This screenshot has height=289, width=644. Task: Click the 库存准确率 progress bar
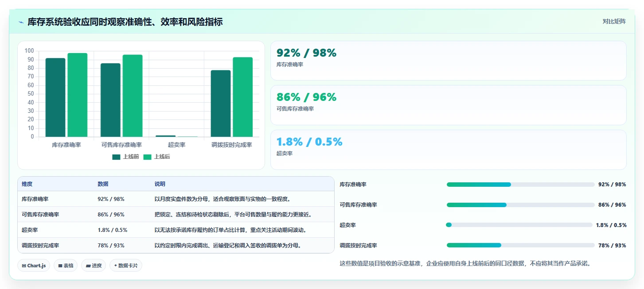tap(520, 185)
